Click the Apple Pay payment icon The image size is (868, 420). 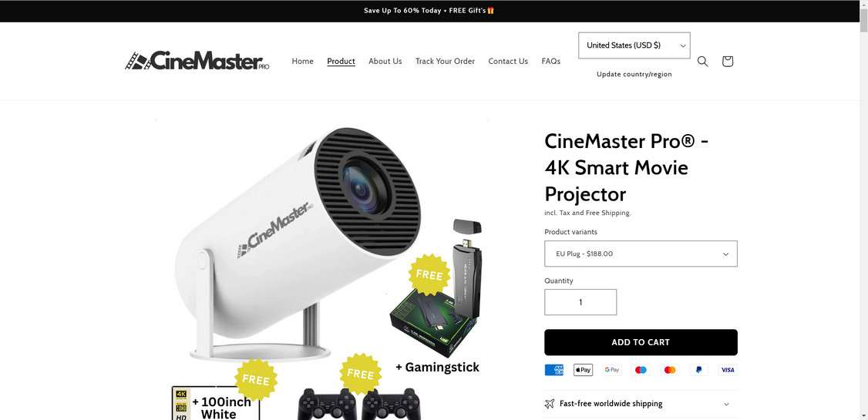pos(583,370)
